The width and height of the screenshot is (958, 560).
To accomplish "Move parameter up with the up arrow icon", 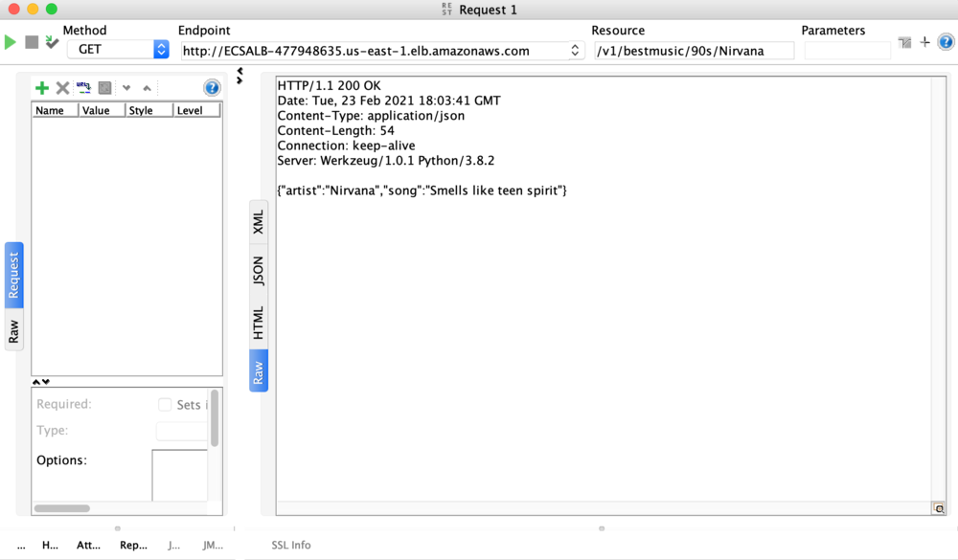I will tap(147, 87).
